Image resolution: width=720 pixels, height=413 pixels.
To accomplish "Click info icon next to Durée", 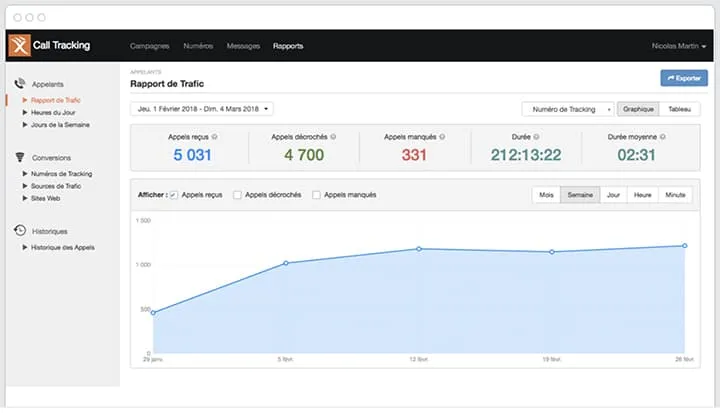I will 536,137.
